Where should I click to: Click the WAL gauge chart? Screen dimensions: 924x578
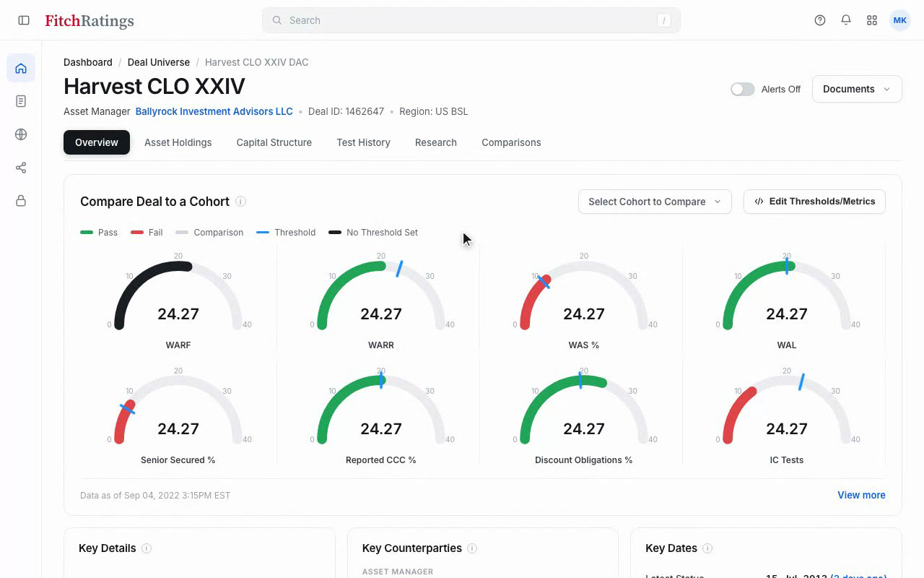click(787, 300)
